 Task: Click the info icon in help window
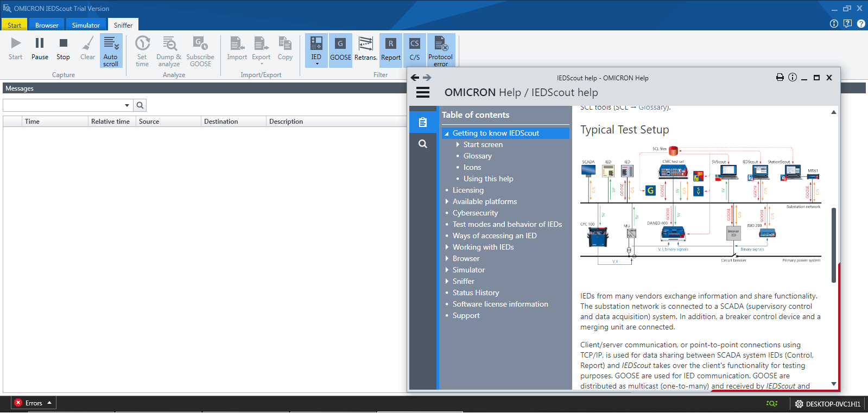click(x=793, y=78)
